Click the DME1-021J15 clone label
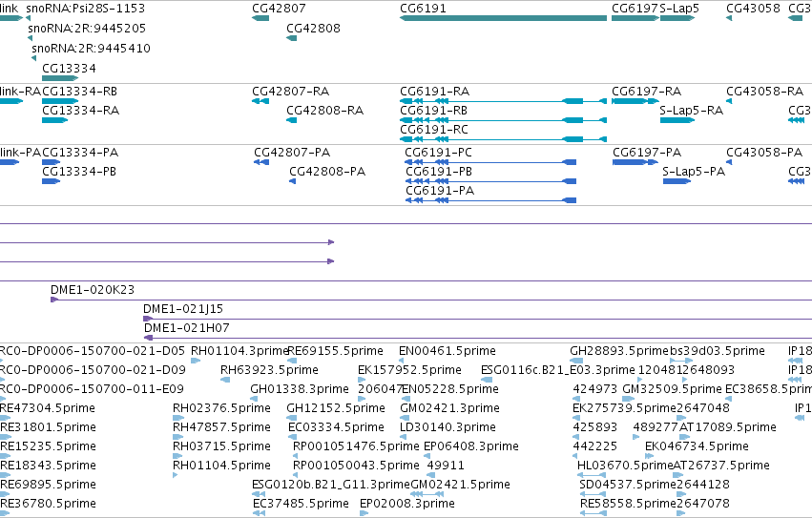812x518 pixels. coord(183,309)
